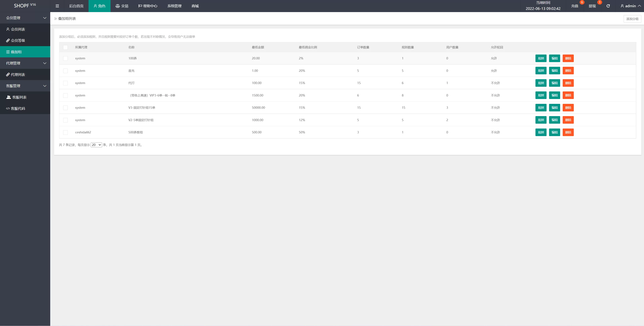644x326 pixels.
Task: Open 会员列表 in the sidebar
Action: 18,29
